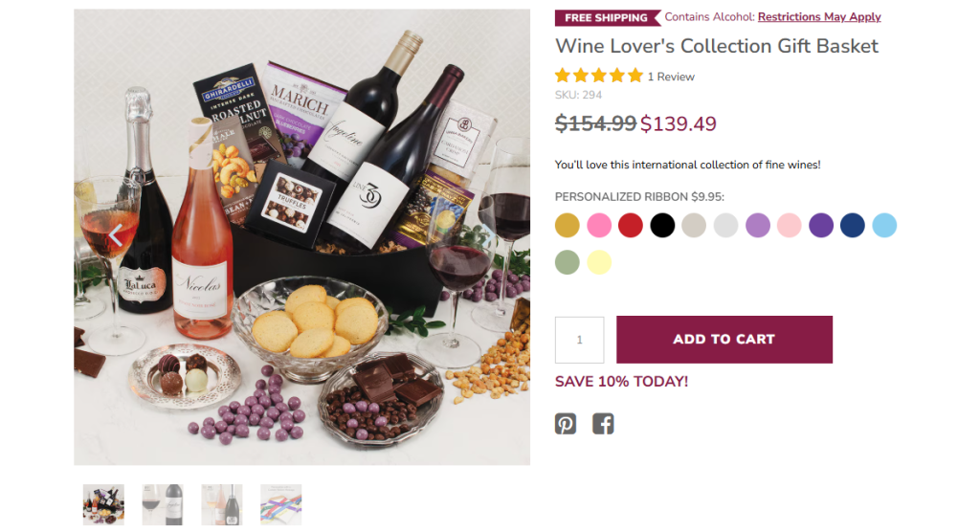Select the sky blue ribbon swatch
Viewport: 980px width, 532px height.
click(884, 225)
